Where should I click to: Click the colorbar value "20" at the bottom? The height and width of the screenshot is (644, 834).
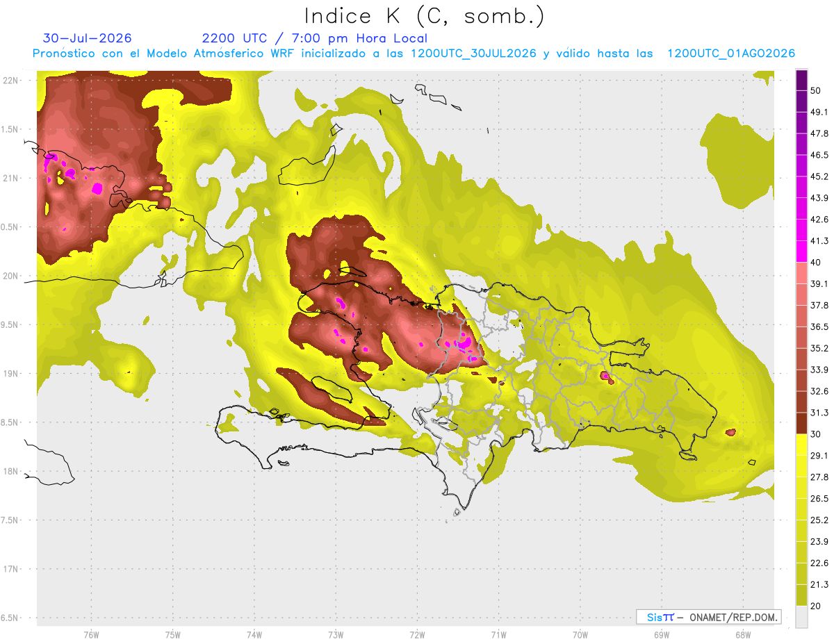click(x=816, y=606)
